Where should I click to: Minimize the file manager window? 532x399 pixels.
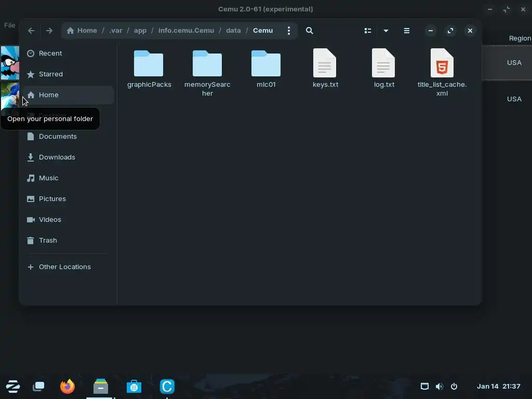431,31
